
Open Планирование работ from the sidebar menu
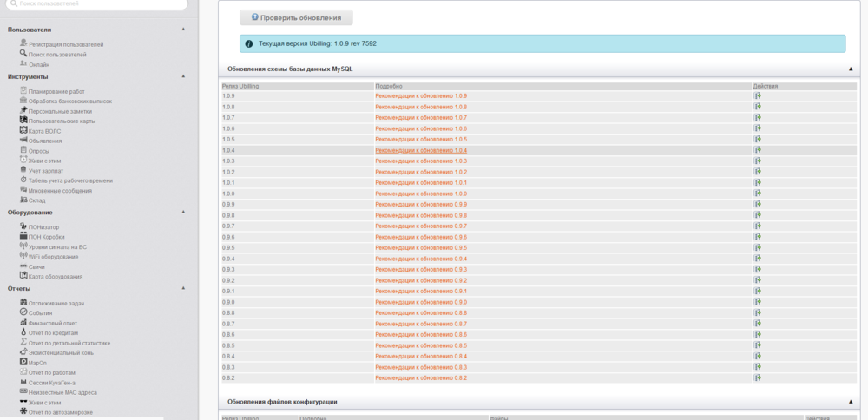point(56,91)
